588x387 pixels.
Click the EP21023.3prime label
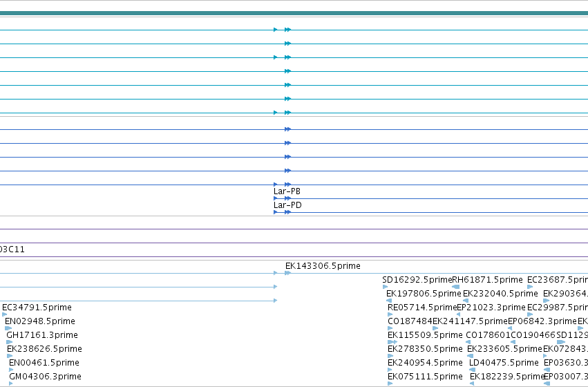click(x=491, y=308)
